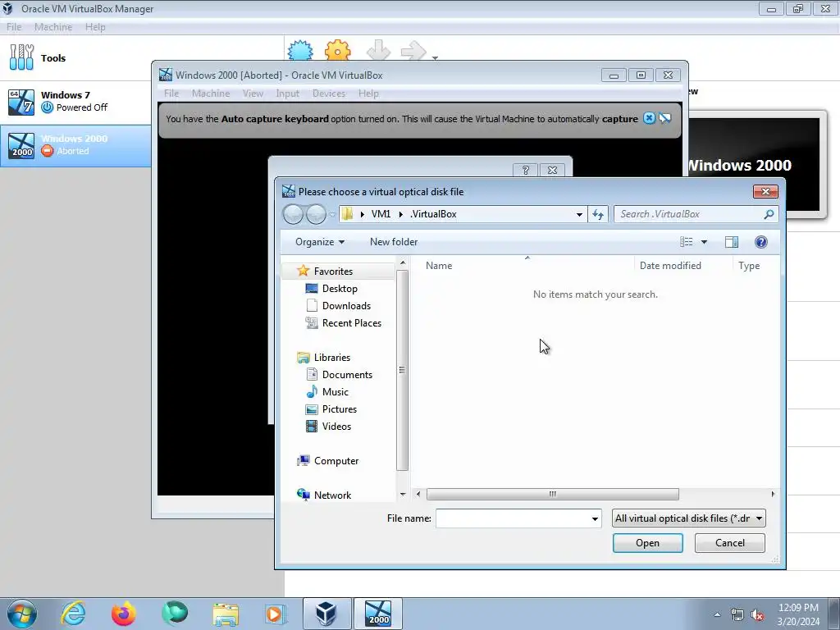Open Devices menu in Windows 2000 VM window
The width and height of the screenshot is (840, 630).
click(x=329, y=94)
